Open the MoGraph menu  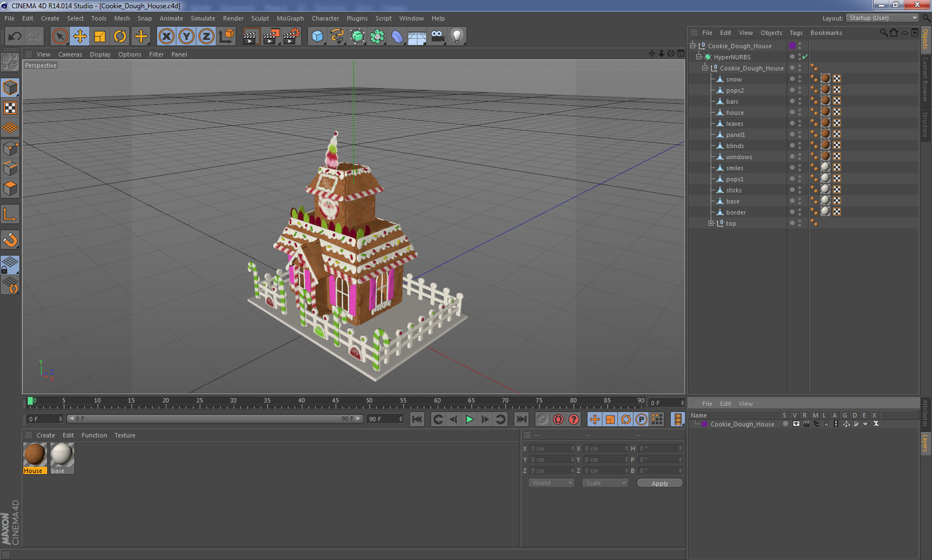pos(290,18)
